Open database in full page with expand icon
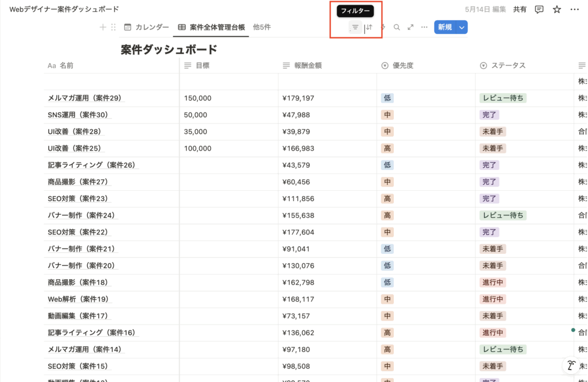Screen dimensions: 588x382 pyautogui.click(x=411, y=27)
